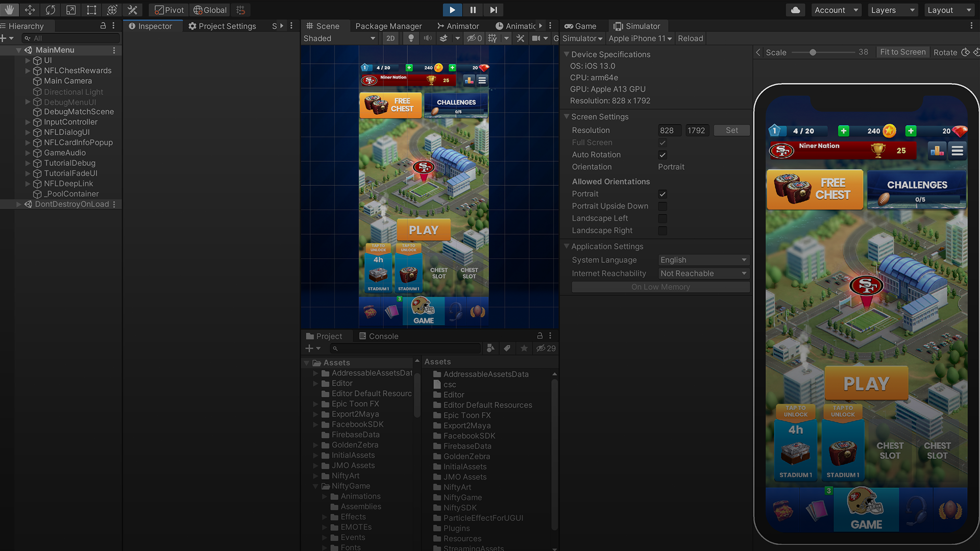Select the Hand tool in the toolbar
The height and width of the screenshot is (551, 980).
pos(9,10)
